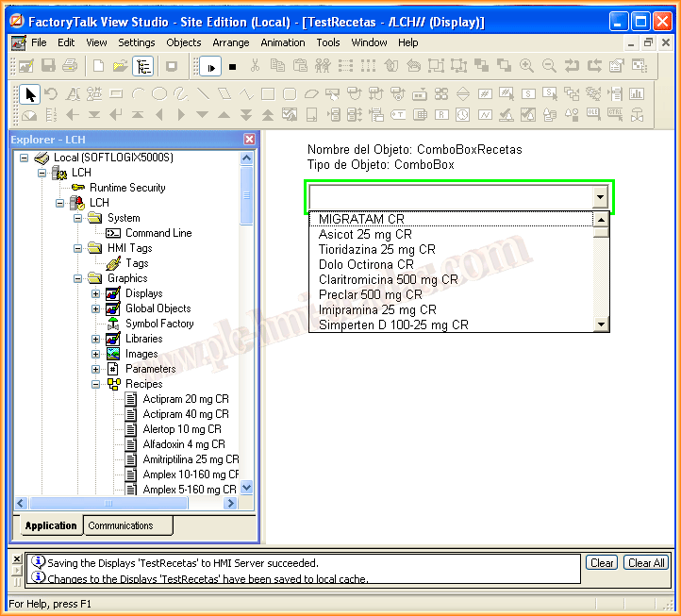Expand the Global Objects node
681x616 pixels.
95,308
